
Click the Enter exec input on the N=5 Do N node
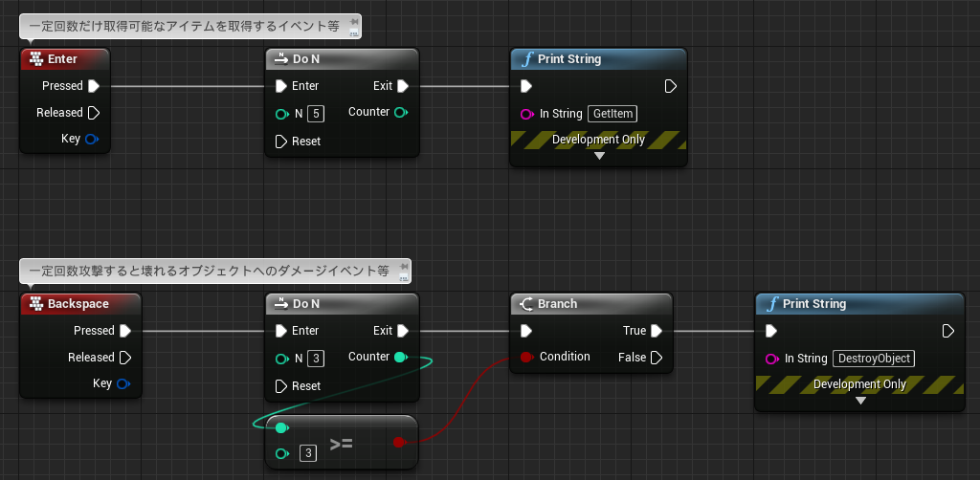281,85
